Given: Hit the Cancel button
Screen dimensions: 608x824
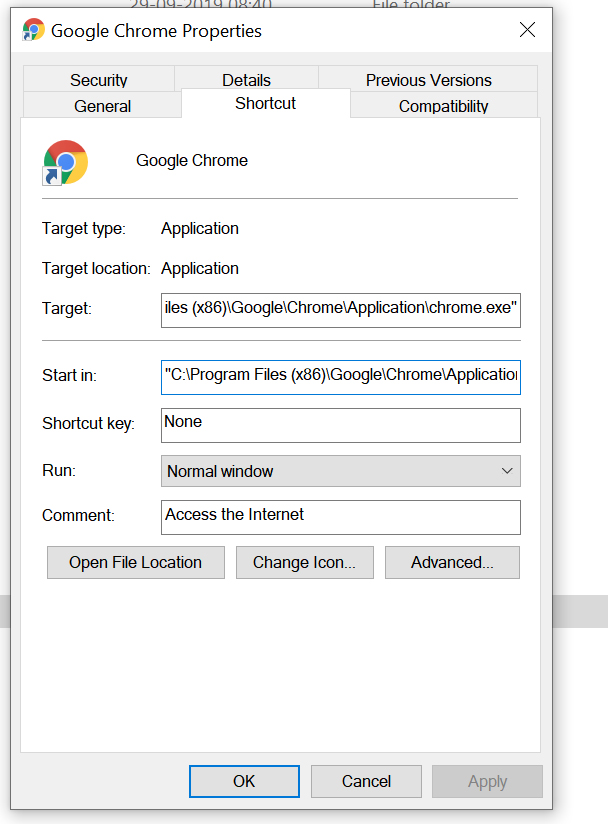Looking at the screenshot, I should (366, 781).
